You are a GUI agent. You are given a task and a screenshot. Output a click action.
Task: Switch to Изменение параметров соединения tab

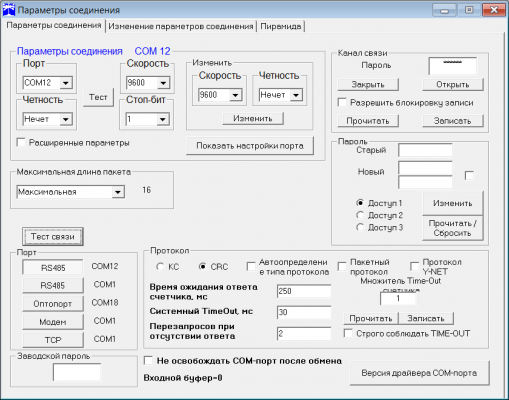tap(181, 26)
